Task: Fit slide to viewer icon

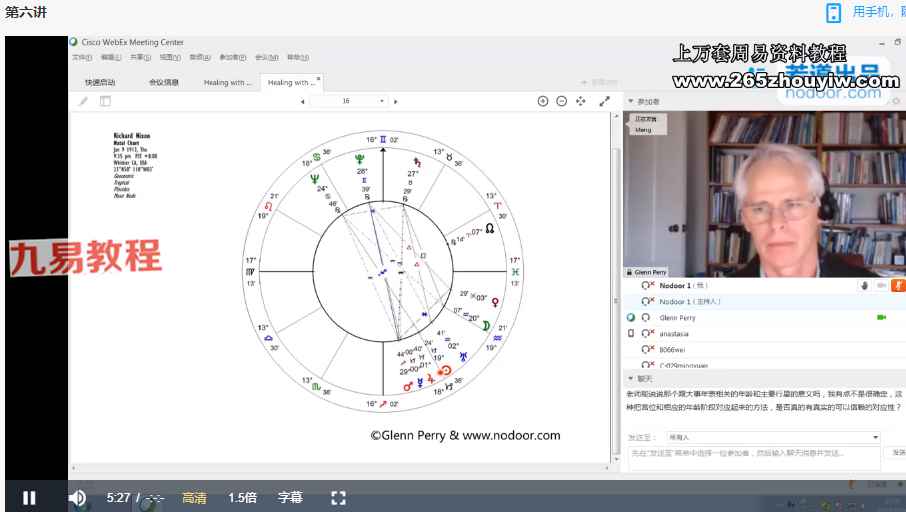Action: (581, 101)
